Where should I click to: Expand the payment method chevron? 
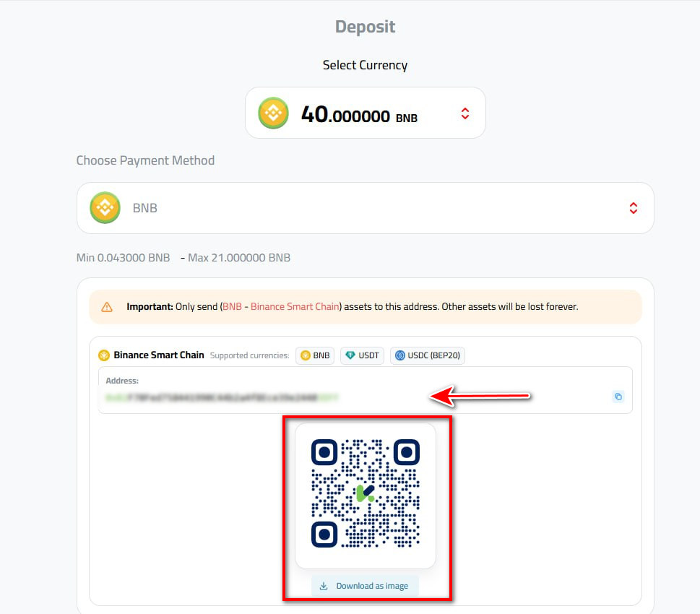[x=633, y=207]
